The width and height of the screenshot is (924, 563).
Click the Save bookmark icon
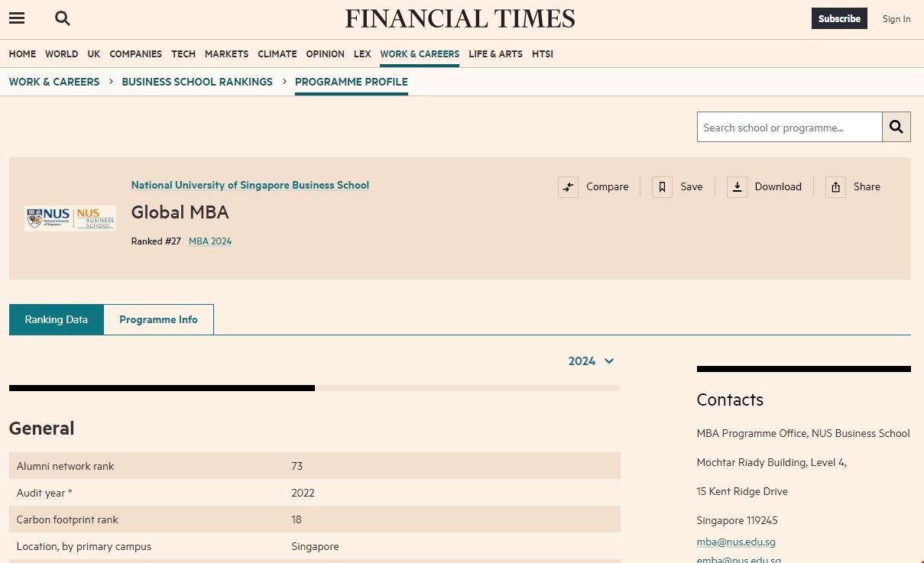coord(662,187)
